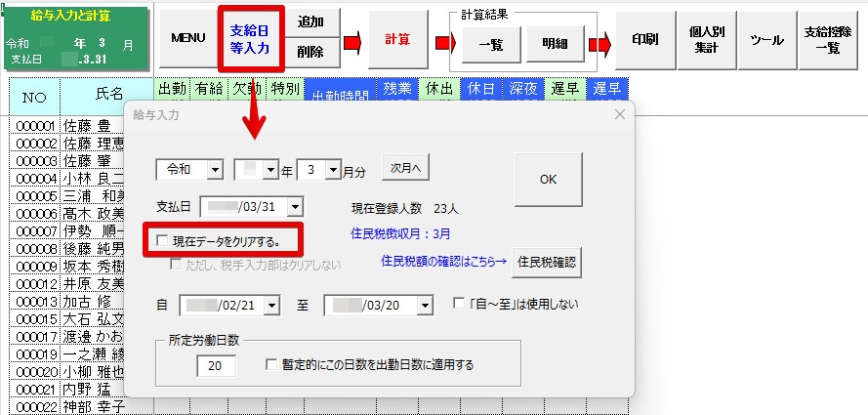Open the 明細 results view
Image resolution: width=868 pixels, height=415 pixels.
tap(555, 44)
